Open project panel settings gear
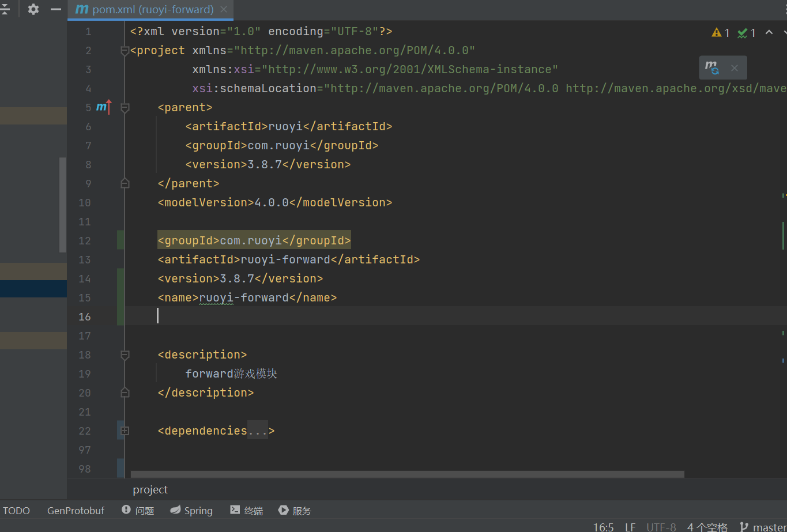The image size is (787, 532). point(33,9)
